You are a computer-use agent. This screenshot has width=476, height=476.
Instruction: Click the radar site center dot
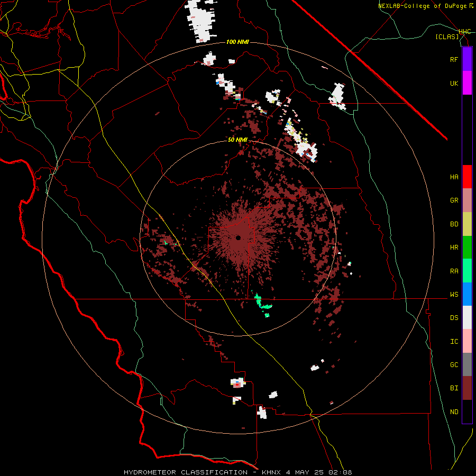click(239, 237)
